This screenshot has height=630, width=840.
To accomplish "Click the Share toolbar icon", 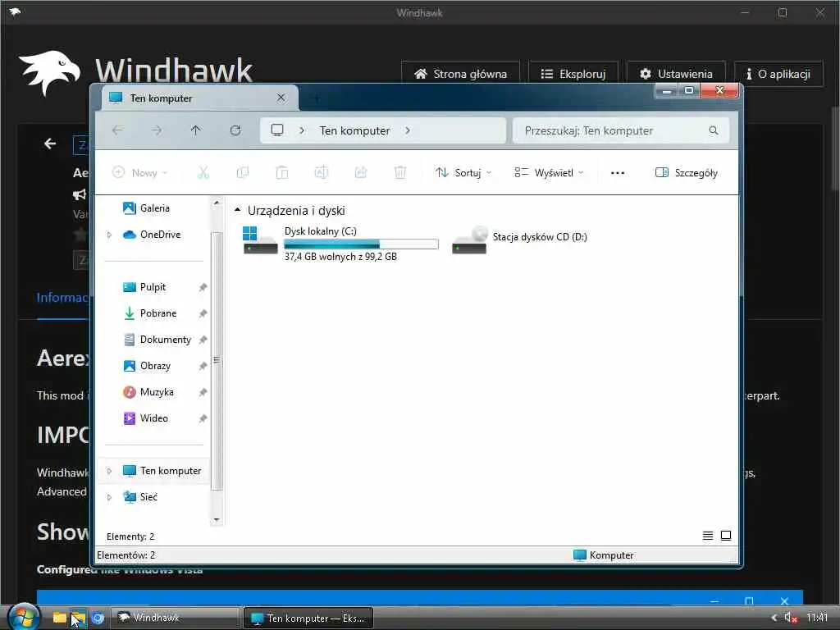I will [x=361, y=172].
